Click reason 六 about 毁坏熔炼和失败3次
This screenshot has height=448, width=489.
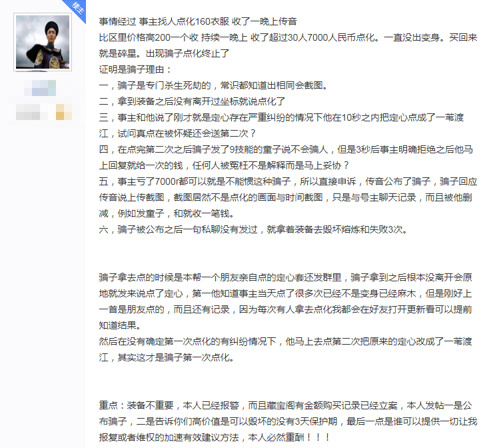pyautogui.click(x=254, y=229)
